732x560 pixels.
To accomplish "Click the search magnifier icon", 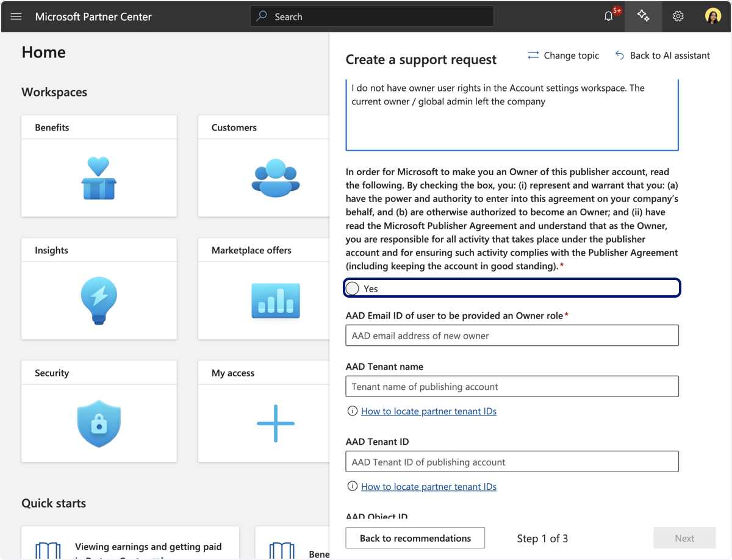I will tap(262, 16).
